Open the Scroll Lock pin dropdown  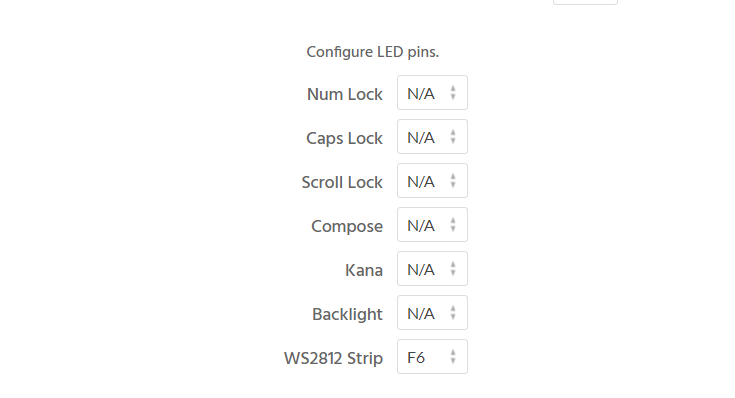pos(432,180)
